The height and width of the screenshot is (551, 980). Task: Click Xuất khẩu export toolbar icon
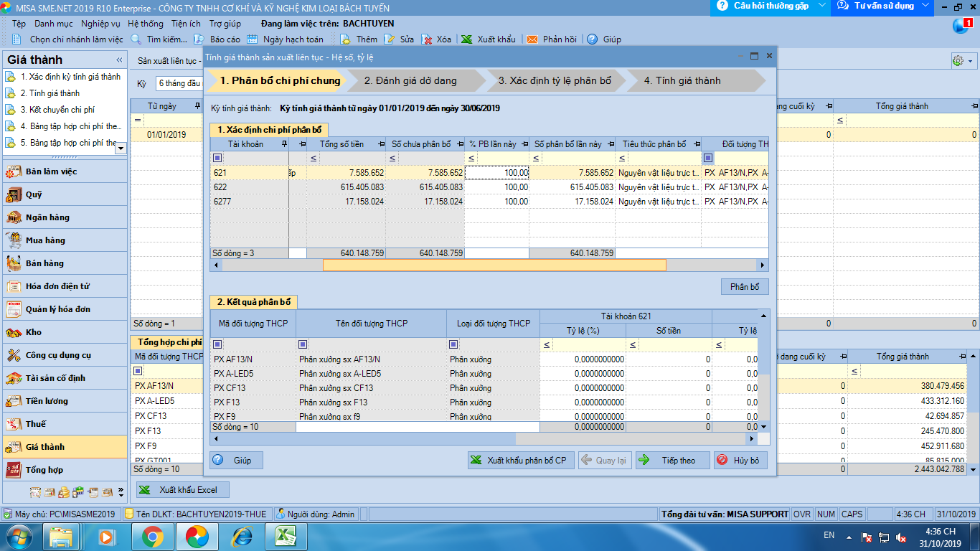pos(467,39)
